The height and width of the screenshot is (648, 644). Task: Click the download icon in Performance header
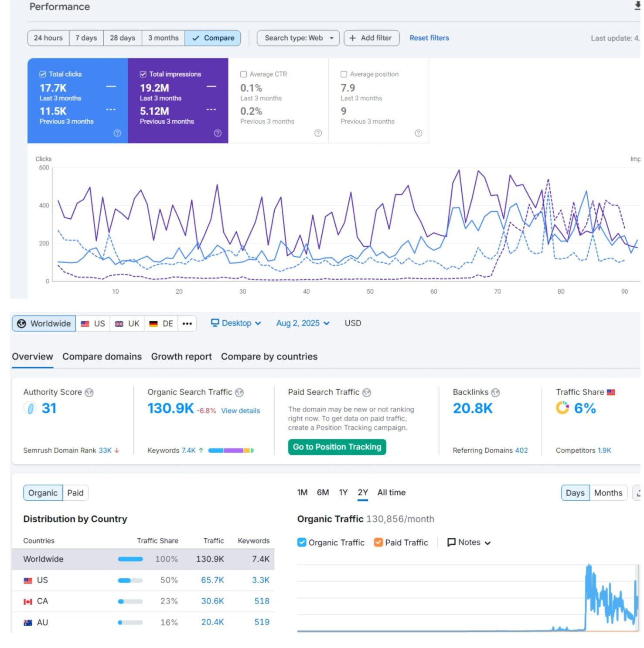point(637,6)
